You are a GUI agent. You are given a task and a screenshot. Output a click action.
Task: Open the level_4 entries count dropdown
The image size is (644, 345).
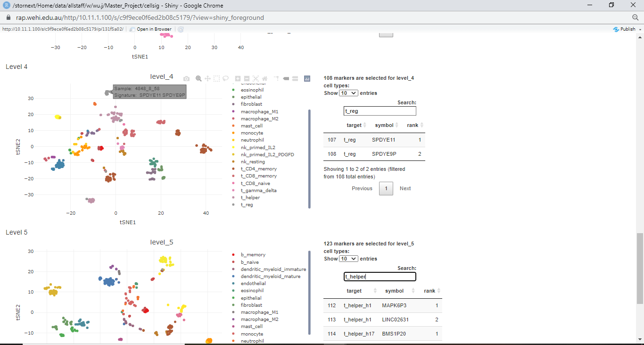[348, 93]
